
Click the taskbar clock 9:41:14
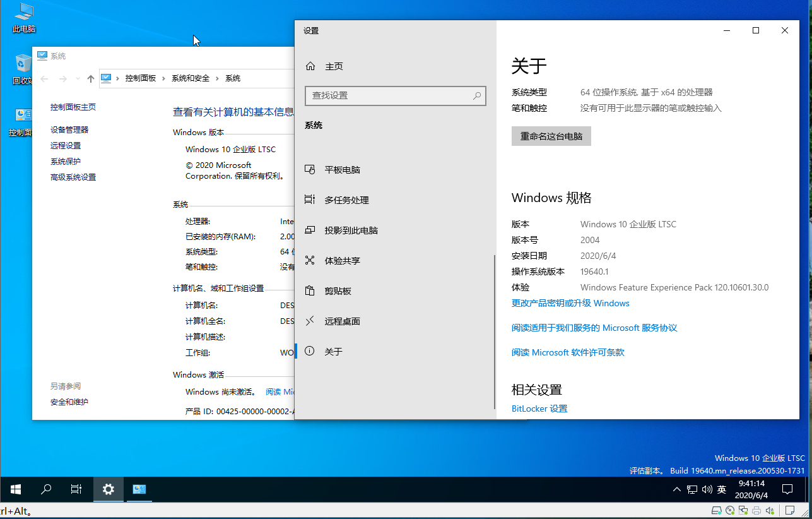[x=751, y=489]
